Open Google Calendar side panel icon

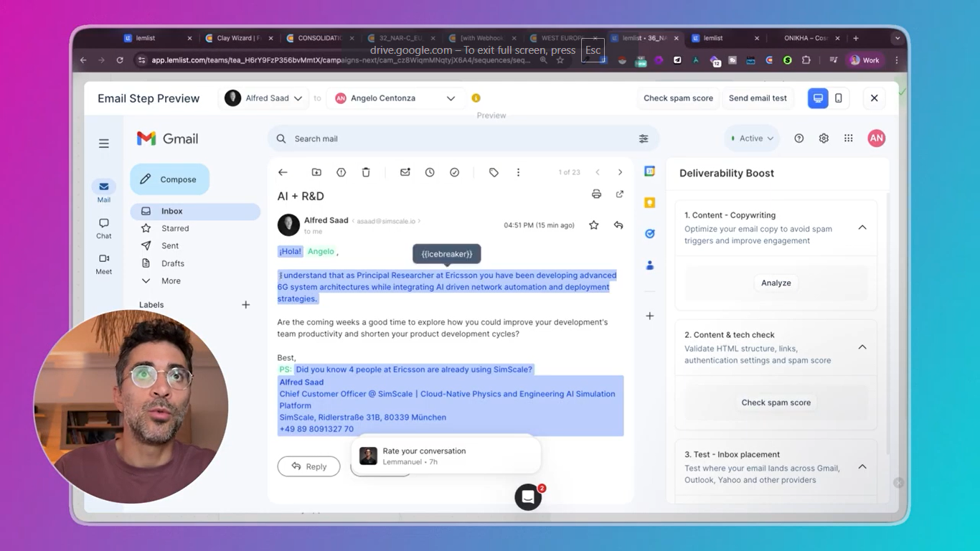pyautogui.click(x=650, y=171)
